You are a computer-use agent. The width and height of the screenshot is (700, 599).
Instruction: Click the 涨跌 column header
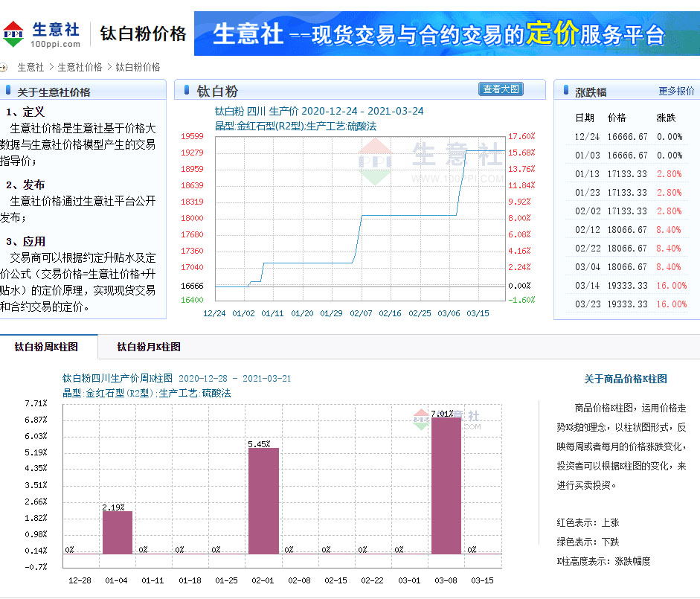[x=666, y=118]
